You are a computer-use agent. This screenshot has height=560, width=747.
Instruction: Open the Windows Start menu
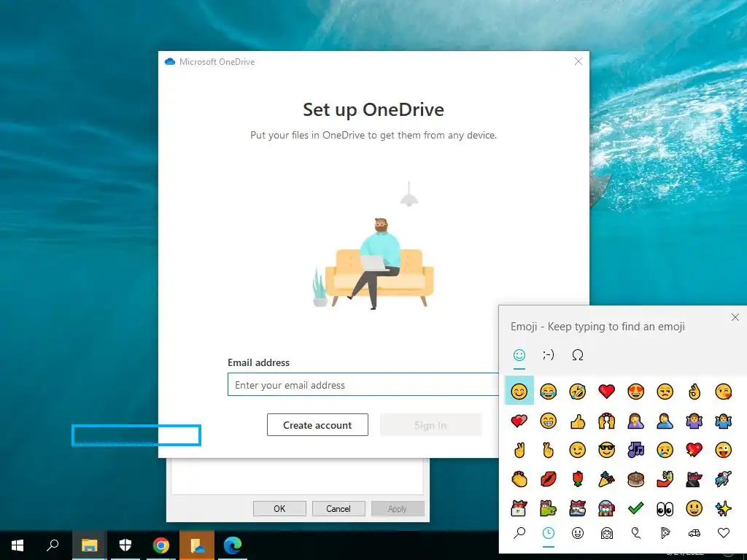pyautogui.click(x=18, y=545)
